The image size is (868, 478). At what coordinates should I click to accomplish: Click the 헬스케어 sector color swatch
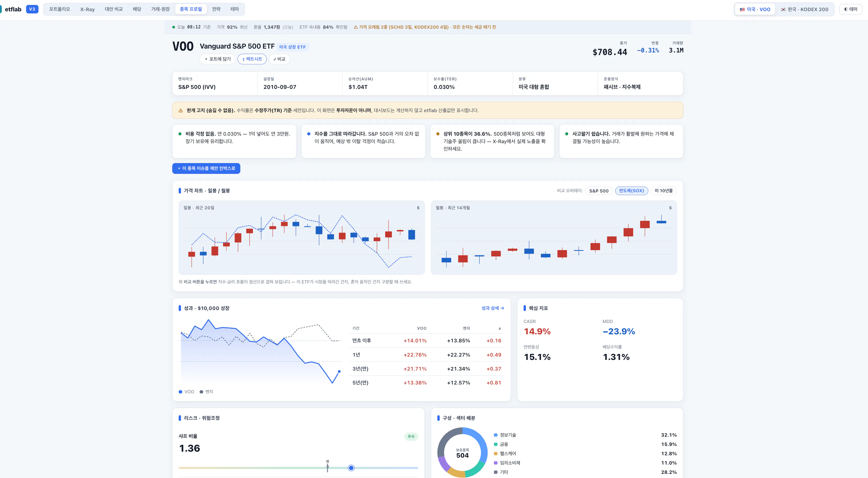[496, 453]
